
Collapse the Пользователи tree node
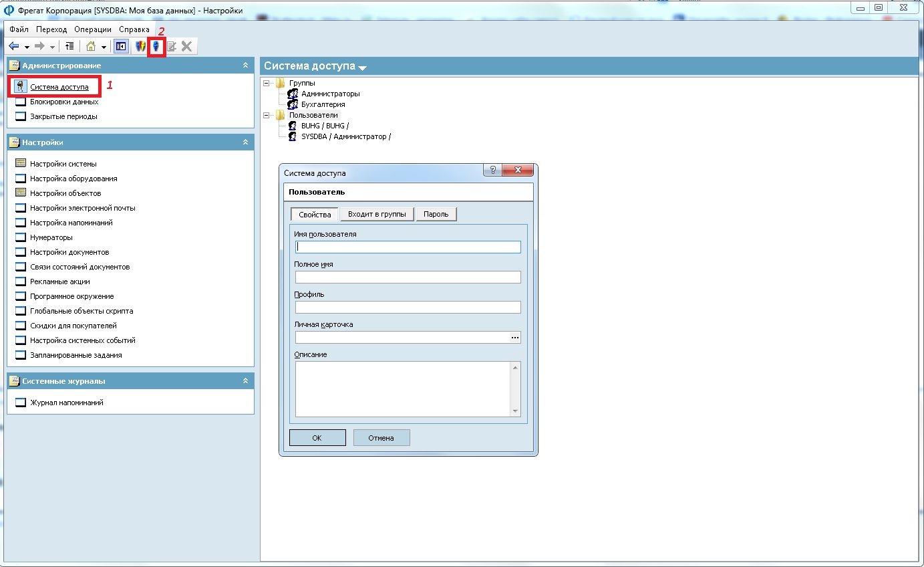[267, 115]
